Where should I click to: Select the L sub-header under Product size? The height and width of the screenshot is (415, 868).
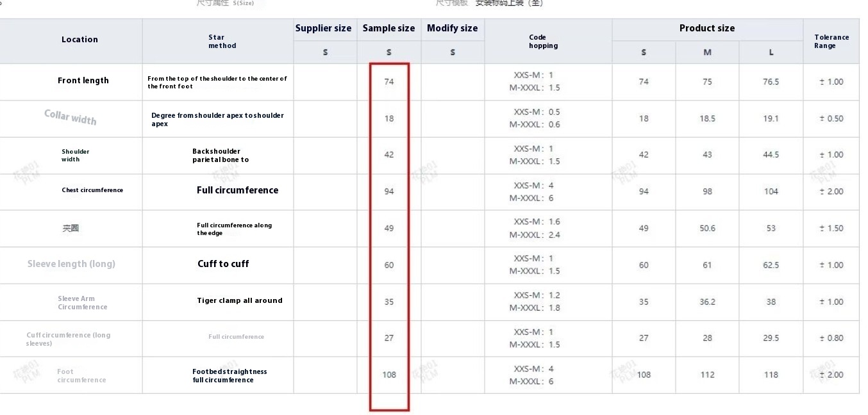click(771, 53)
